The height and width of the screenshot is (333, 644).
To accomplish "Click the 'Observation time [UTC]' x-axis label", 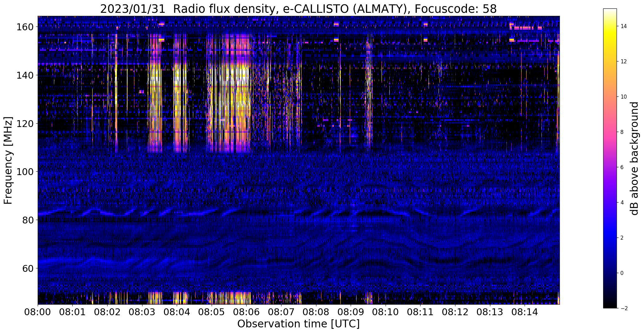I will 298,324.
